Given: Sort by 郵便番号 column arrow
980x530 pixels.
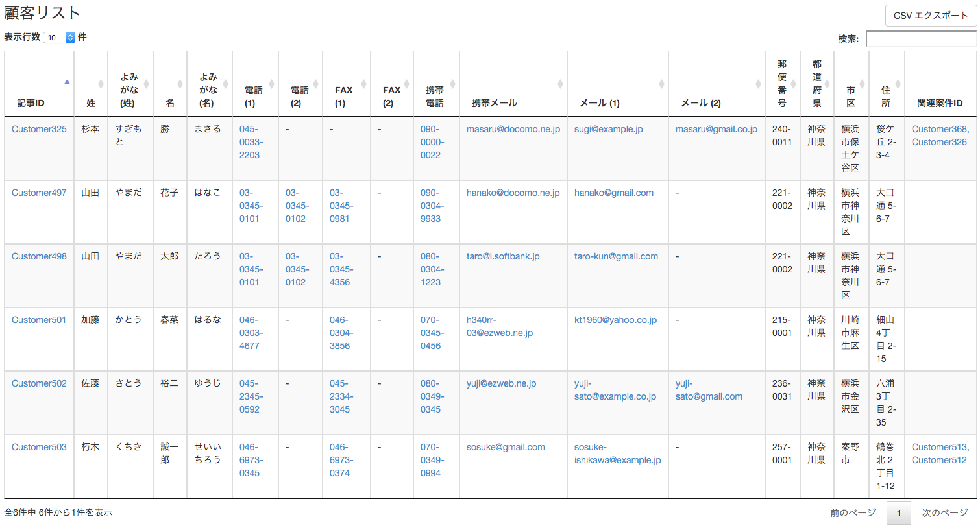Looking at the screenshot, I should coord(793,84).
